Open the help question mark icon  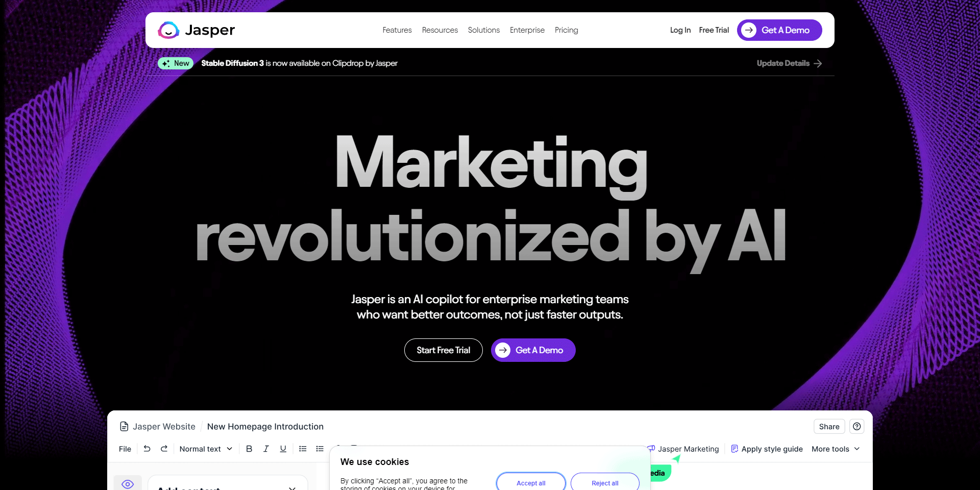coord(856,427)
